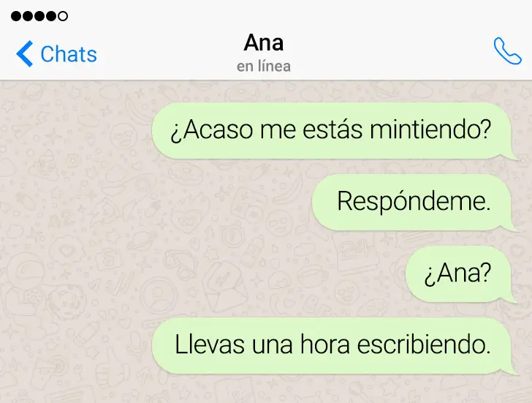Click the '24' calendar doodle on wallpaper

pos(357,252)
